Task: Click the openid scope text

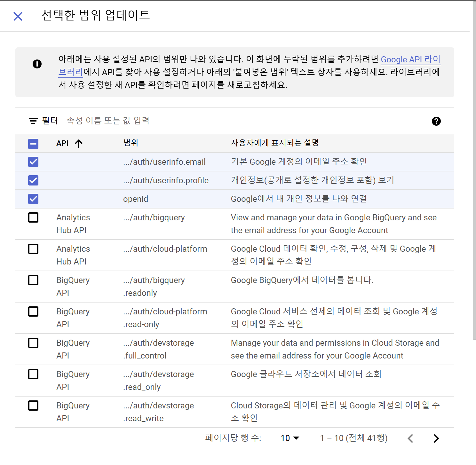Action: pos(136,199)
